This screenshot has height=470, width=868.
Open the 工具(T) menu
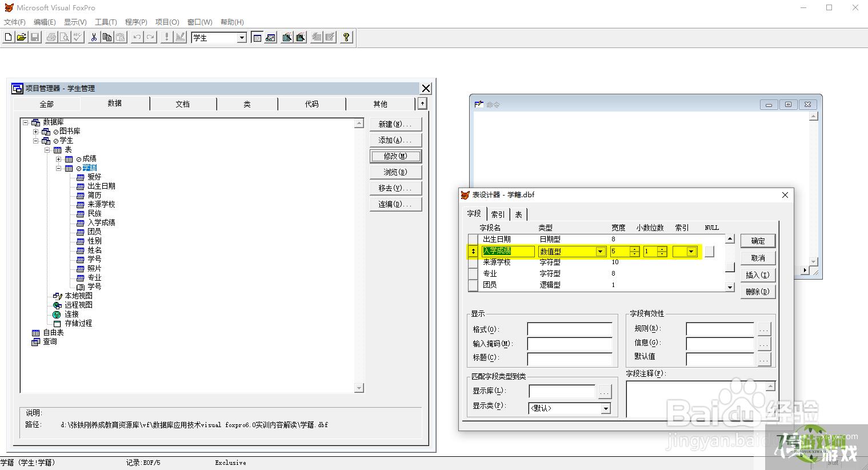(106, 22)
